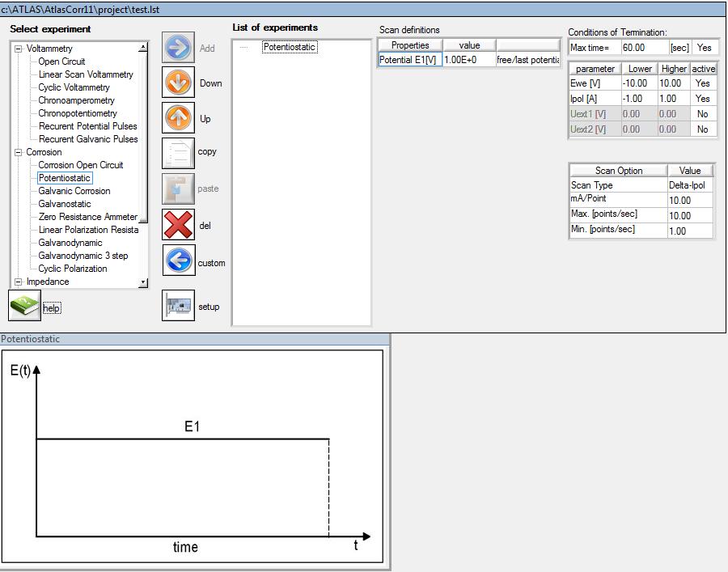Collapse the Impedance tree node
The width and height of the screenshot is (728, 572).
[18, 282]
